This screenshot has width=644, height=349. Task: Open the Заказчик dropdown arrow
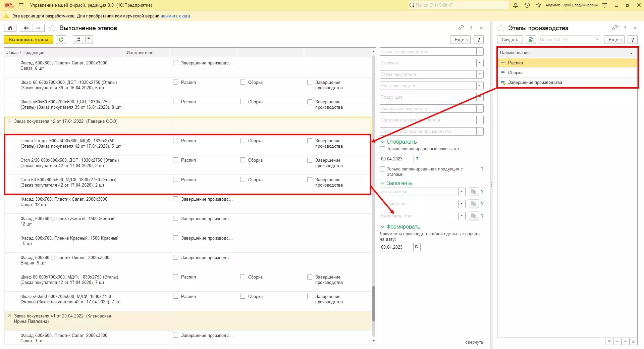tap(480, 63)
